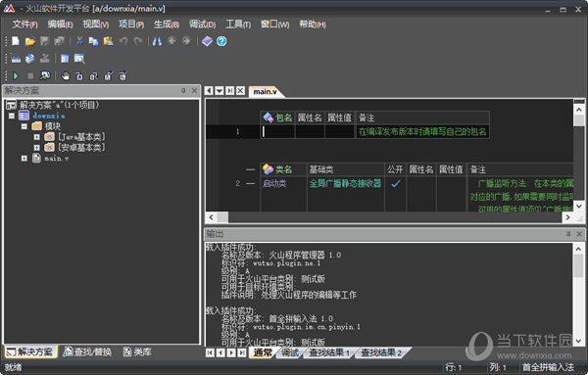Open a file with the folder icon

click(29, 41)
